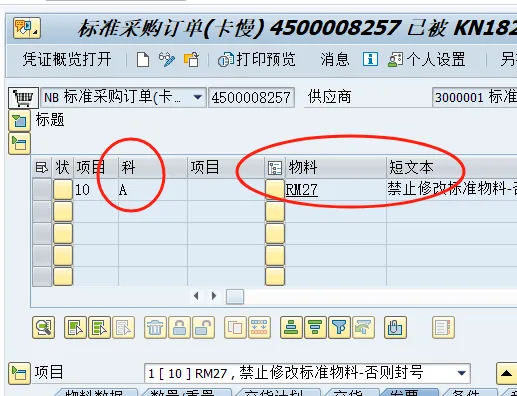517x396 pixels.
Task: Click the previous item up-arrow button
Action: point(506,373)
